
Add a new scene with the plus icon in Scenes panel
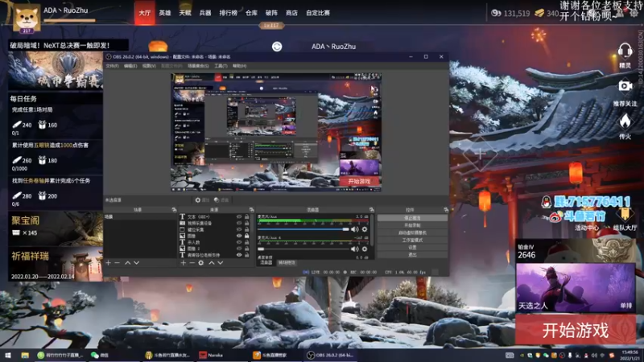click(109, 263)
